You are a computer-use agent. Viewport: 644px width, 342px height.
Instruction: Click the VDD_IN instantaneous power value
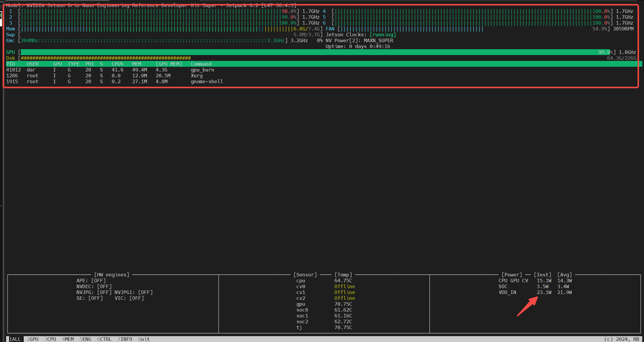[x=544, y=292]
